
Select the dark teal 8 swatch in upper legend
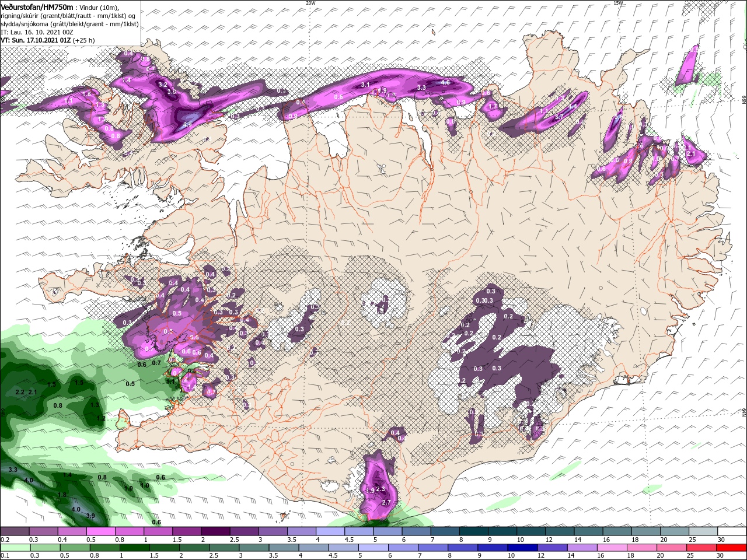[x=474, y=531]
